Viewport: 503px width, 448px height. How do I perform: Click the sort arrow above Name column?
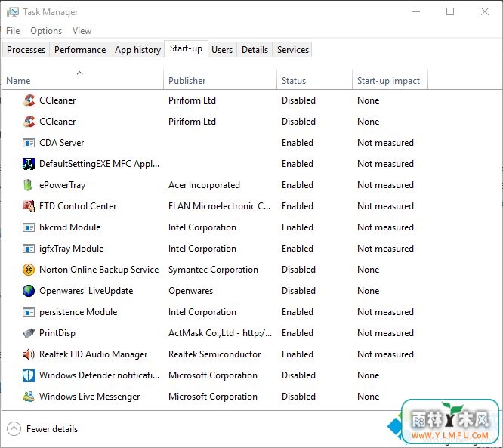click(79, 73)
